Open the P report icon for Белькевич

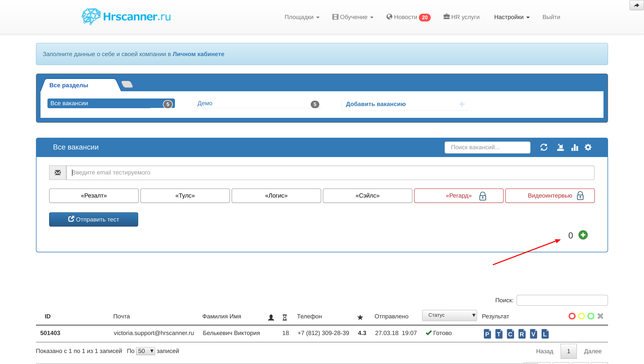pos(487,334)
